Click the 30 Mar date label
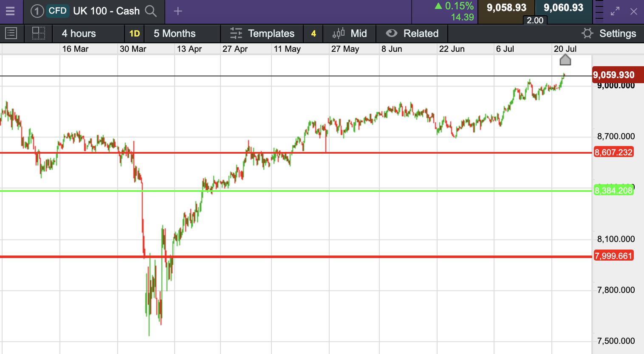The width and height of the screenshot is (644, 354). pyautogui.click(x=133, y=49)
